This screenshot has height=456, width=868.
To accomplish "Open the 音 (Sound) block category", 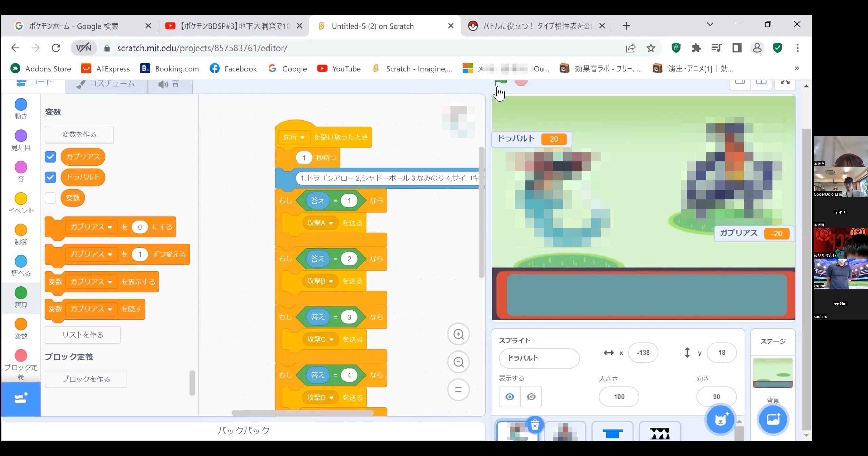I will pyautogui.click(x=21, y=172).
